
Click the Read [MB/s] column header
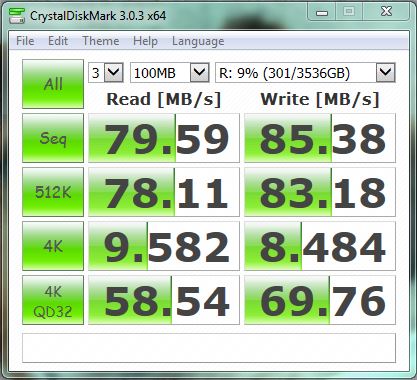pos(164,99)
